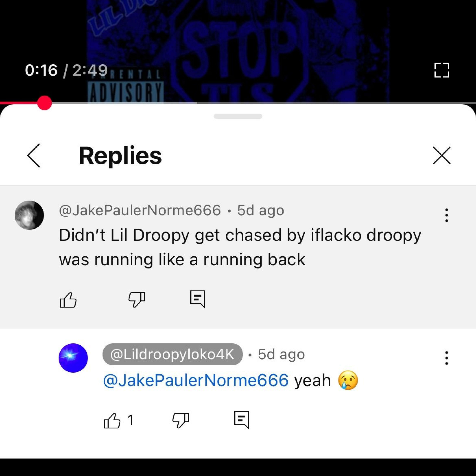View JakePaulerNorme666's profile avatar
Image resolution: width=476 pixels, height=476 pixels.
click(x=29, y=215)
